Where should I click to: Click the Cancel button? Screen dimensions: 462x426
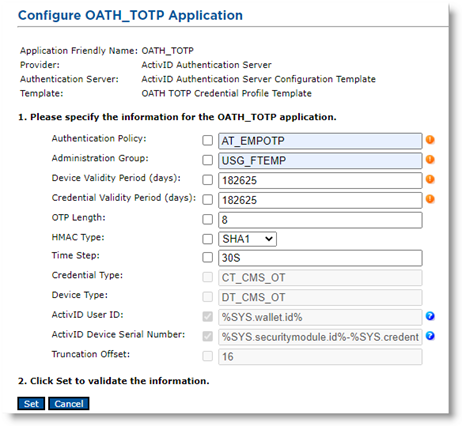69,404
